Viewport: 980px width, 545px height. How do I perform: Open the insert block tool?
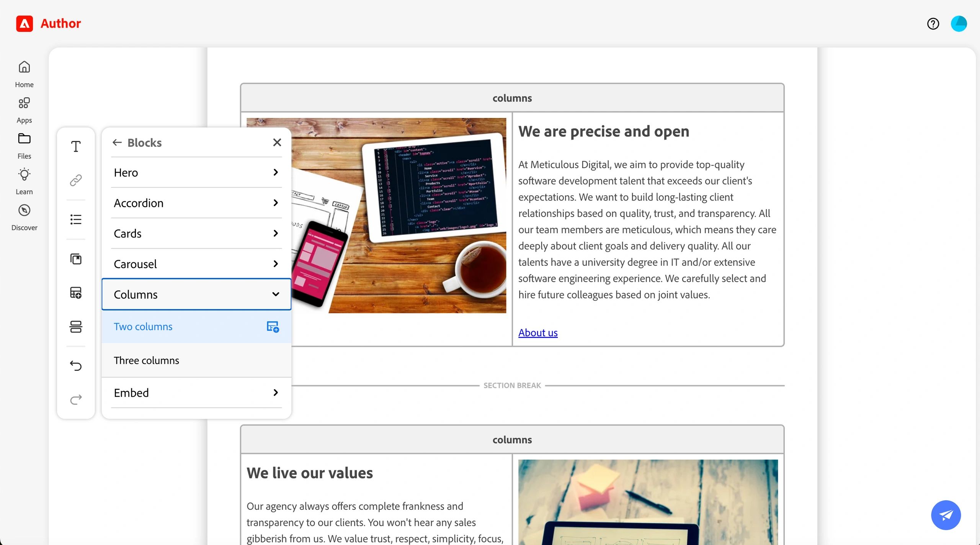click(x=76, y=293)
